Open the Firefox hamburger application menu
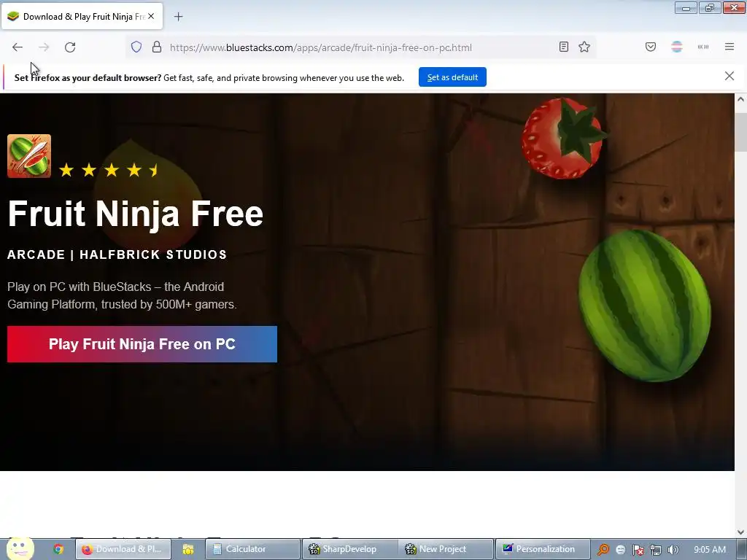The image size is (747, 560). coord(729,47)
